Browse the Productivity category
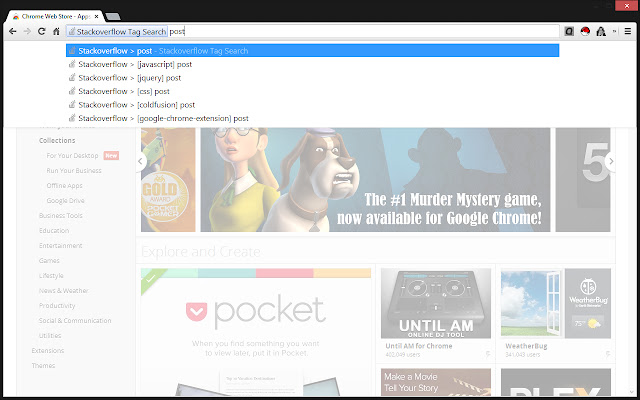The image size is (640, 400). tap(57, 306)
